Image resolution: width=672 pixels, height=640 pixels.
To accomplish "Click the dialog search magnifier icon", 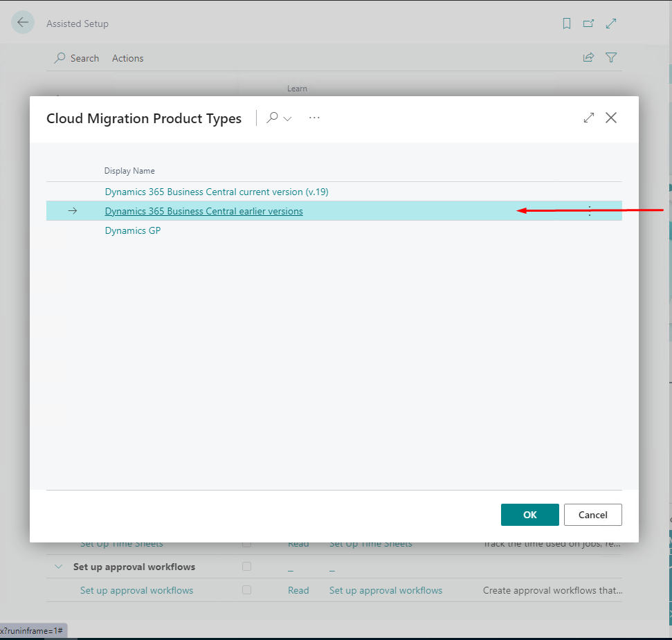I will point(272,118).
